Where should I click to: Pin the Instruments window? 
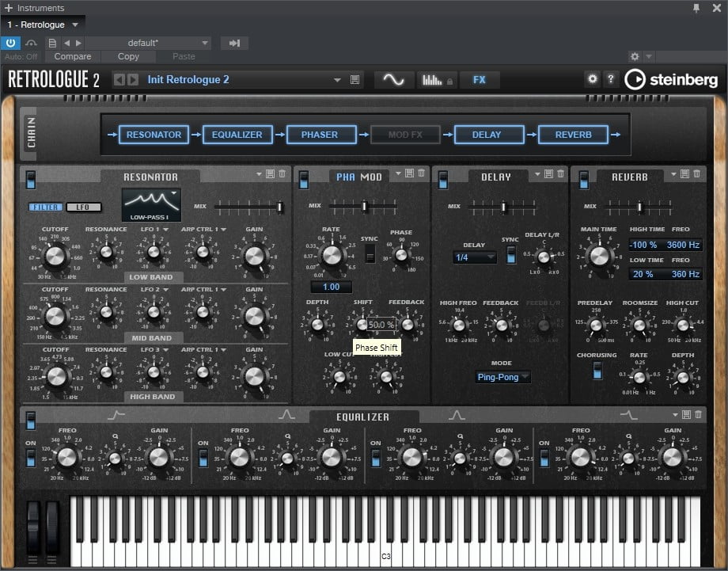tap(696, 8)
